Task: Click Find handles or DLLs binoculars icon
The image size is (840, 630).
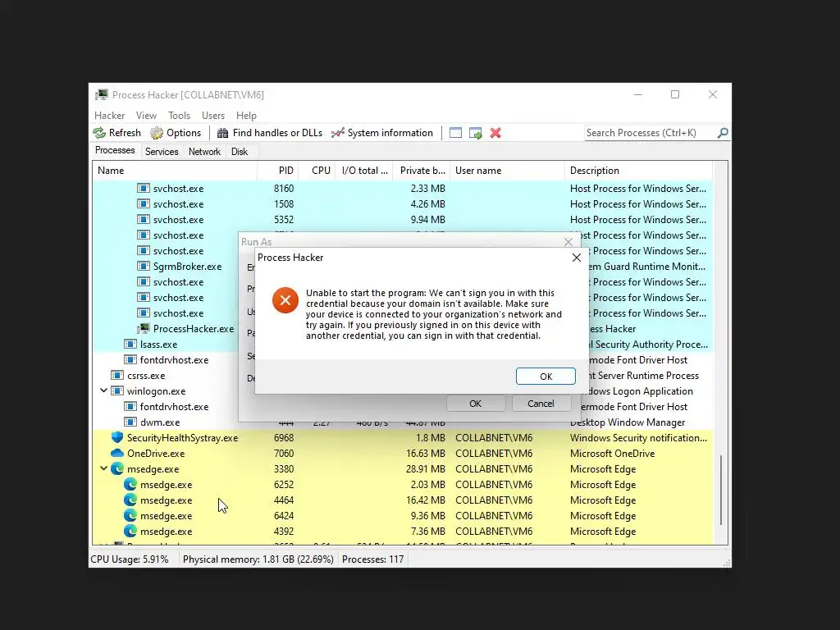Action: coord(222,133)
